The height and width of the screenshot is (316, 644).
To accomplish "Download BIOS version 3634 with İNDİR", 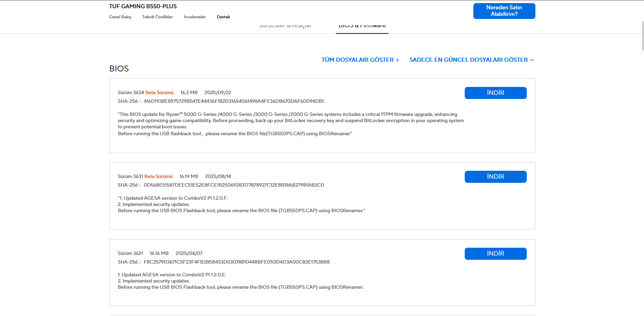I will [495, 93].
